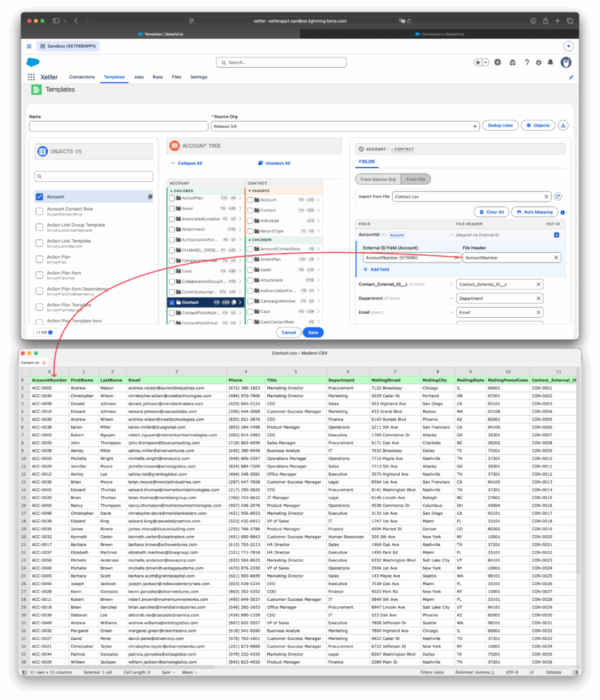Open Salesforce Help question mark icon
The image size is (600, 700).
[x=527, y=62]
